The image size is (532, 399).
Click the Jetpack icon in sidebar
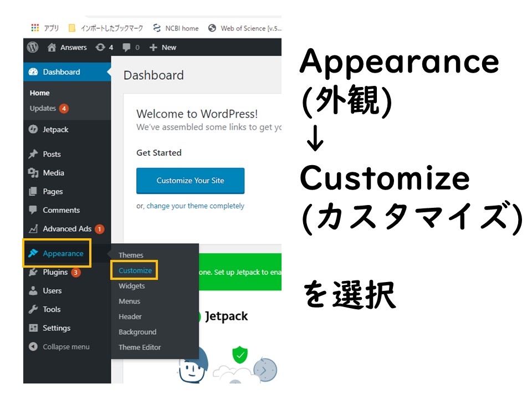(33, 130)
